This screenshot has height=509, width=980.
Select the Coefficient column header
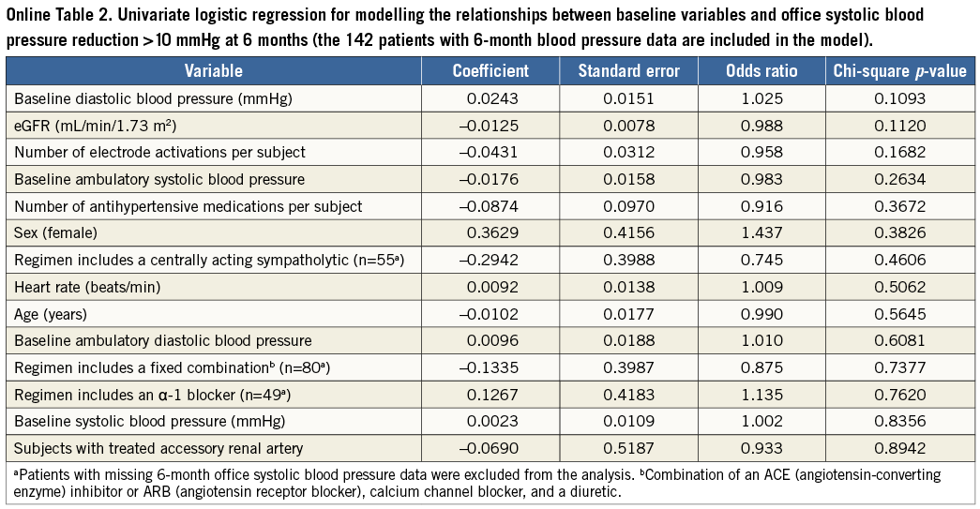[490, 71]
